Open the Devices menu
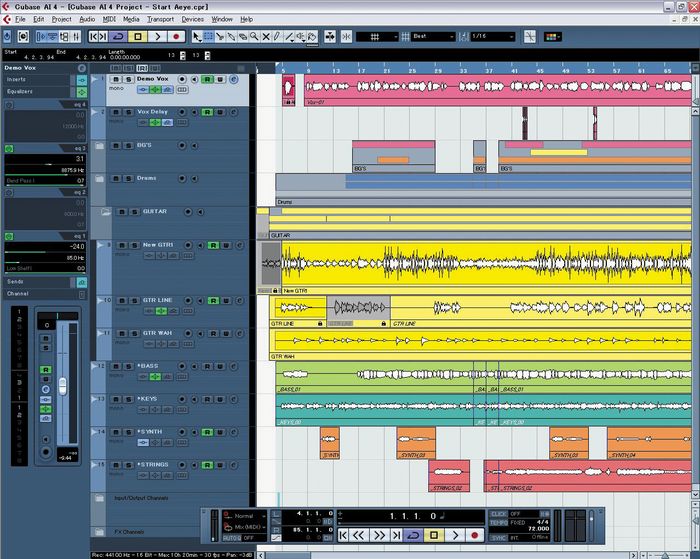This screenshot has height=559, width=700. (192, 19)
